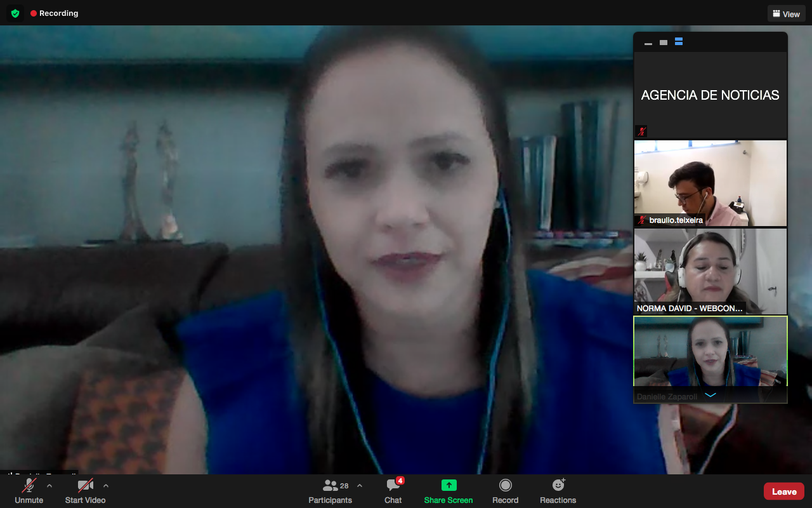Select the braulio.teixeira video thumbnail
This screenshot has width=812, height=508.
tap(710, 183)
